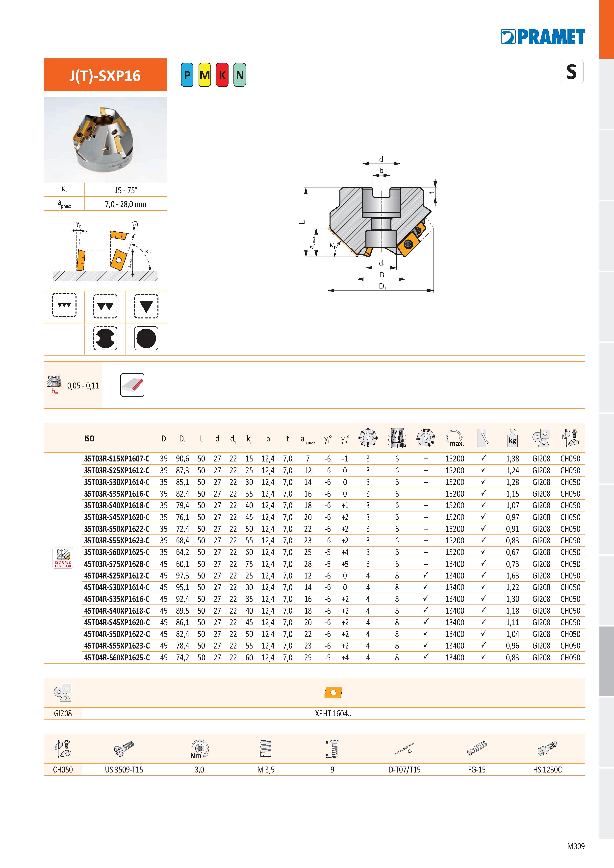This screenshot has height=868, width=614.
Task: Click the number of teeth header icon
Action: click(368, 438)
